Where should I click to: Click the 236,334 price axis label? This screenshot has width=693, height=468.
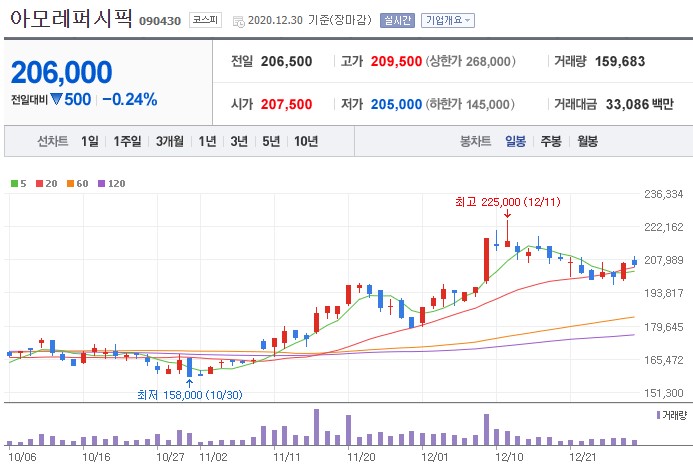pyautogui.click(x=663, y=194)
